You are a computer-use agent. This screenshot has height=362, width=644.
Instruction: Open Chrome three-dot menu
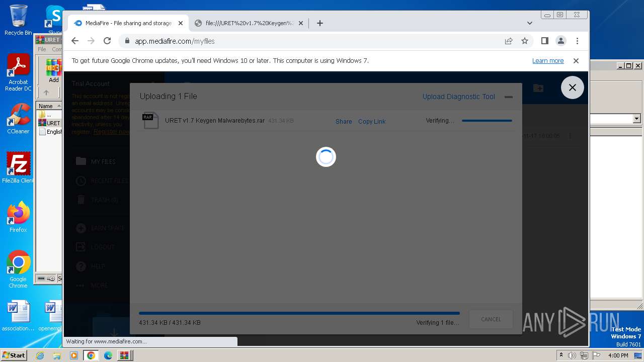(x=577, y=41)
